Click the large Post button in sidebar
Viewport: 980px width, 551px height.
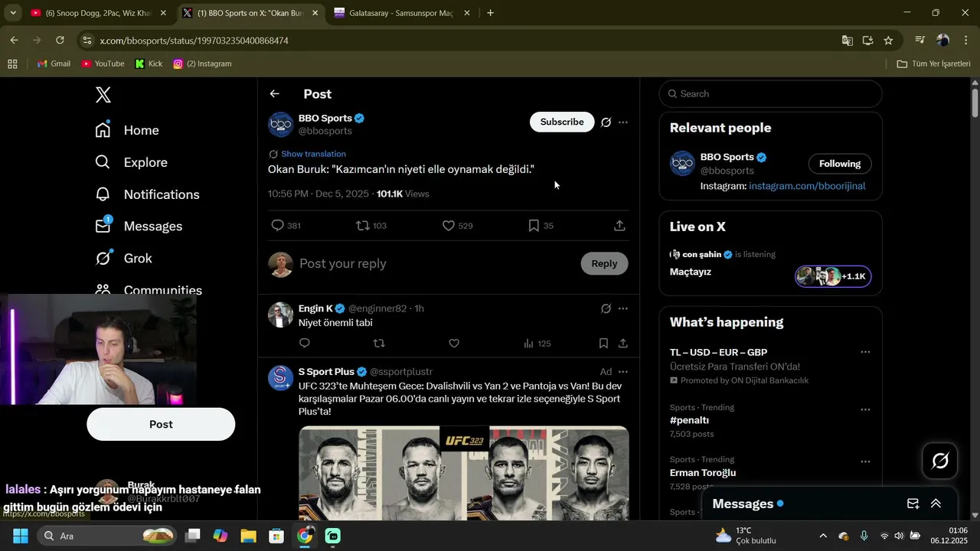point(161,424)
